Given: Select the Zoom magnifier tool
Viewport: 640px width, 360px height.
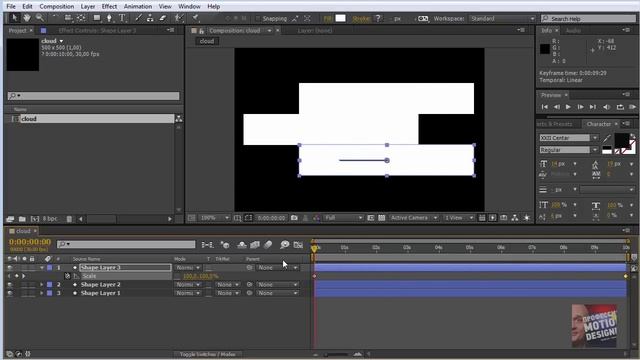Looking at the screenshot, I should pyautogui.click(x=40, y=18).
